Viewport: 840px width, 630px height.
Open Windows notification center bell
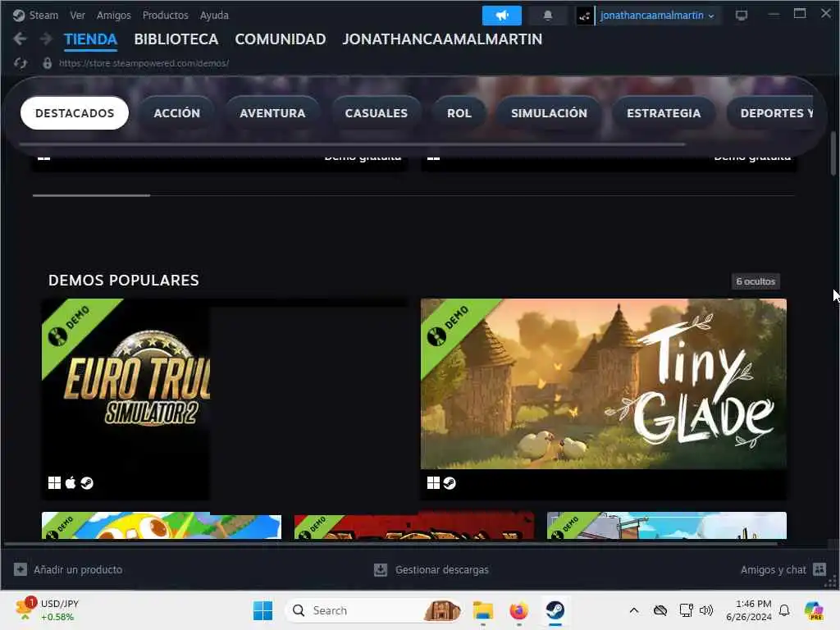pyautogui.click(x=784, y=610)
